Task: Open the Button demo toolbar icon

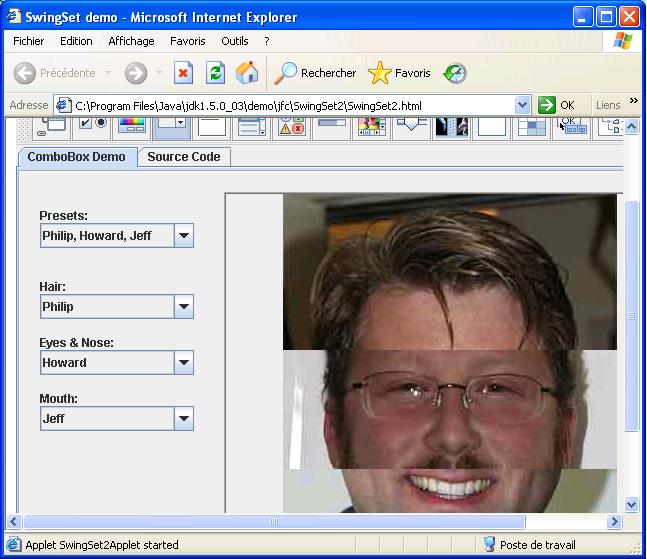Action: coord(91,126)
